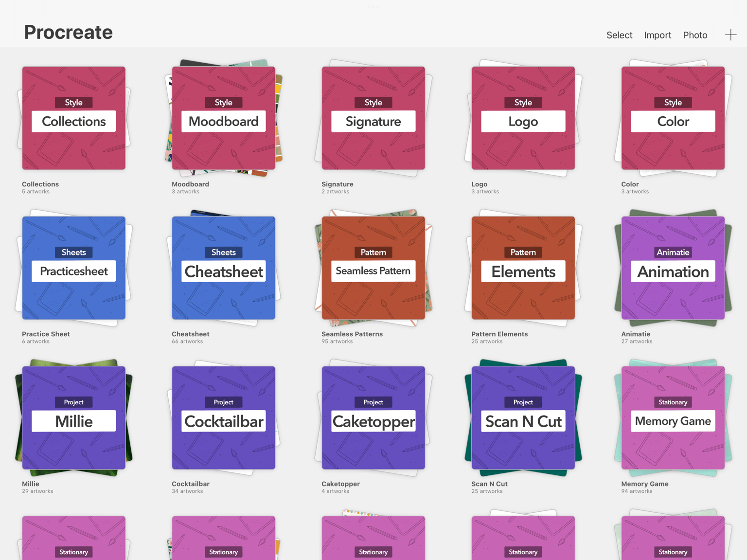
Task: Open the Moodboard stack
Action: pyautogui.click(x=224, y=118)
